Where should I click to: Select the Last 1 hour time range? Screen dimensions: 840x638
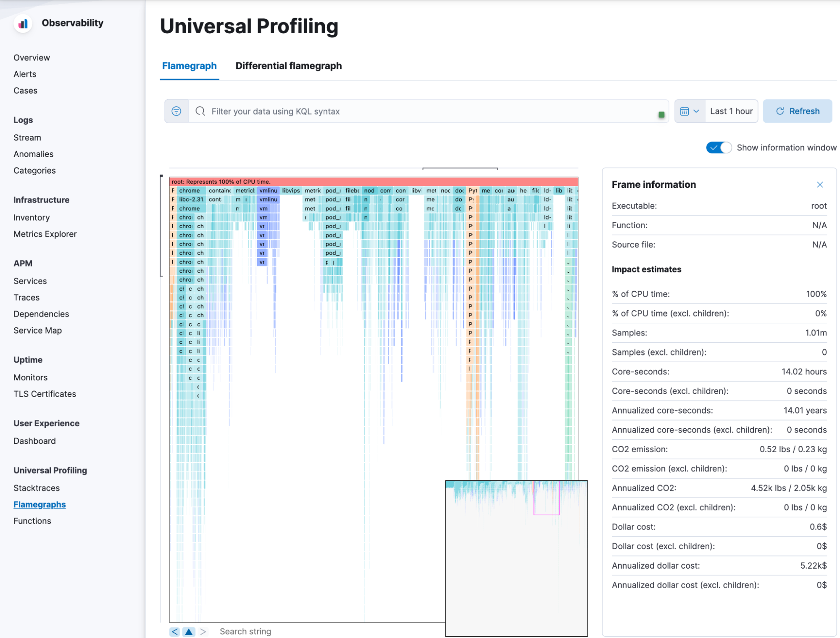(x=731, y=111)
